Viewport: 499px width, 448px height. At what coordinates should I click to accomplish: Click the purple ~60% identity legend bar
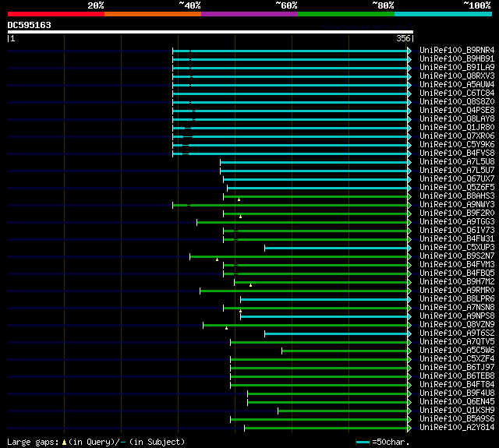click(249, 14)
